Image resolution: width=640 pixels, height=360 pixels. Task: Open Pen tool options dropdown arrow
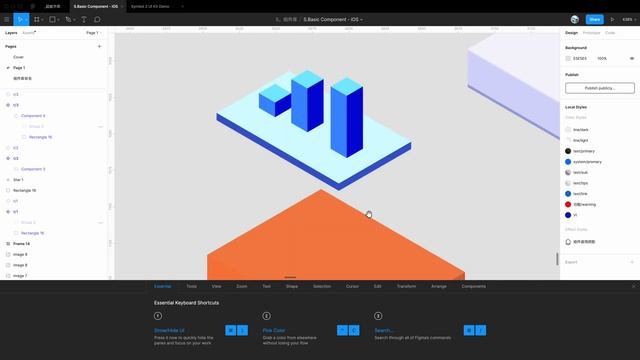point(74,20)
